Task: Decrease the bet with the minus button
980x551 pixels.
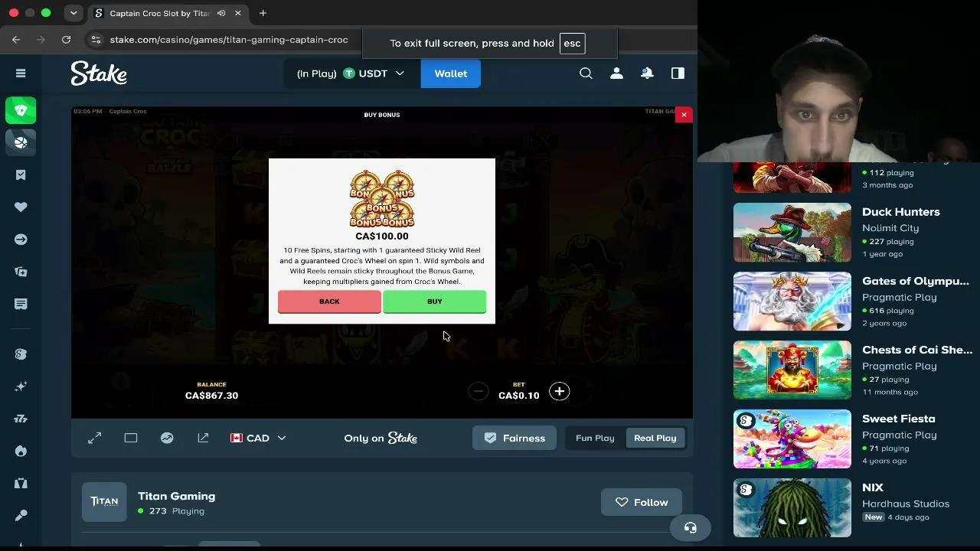Action: click(x=478, y=392)
